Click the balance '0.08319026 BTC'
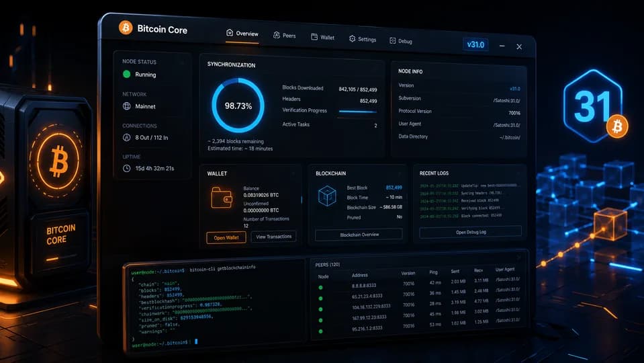The height and width of the screenshot is (363, 644). point(261,195)
